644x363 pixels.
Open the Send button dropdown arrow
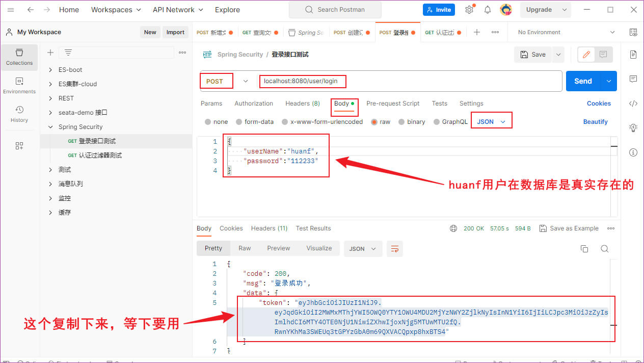(x=609, y=81)
